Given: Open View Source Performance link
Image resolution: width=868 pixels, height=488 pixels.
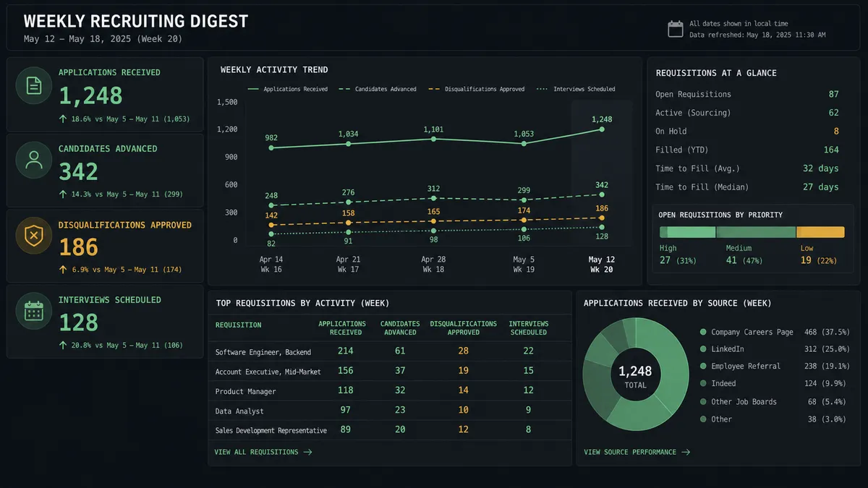Looking at the screenshot, I should (637, 452).
